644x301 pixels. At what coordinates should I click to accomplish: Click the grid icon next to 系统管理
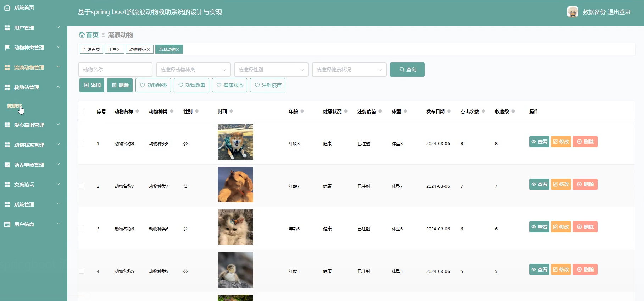click(7, 204)
